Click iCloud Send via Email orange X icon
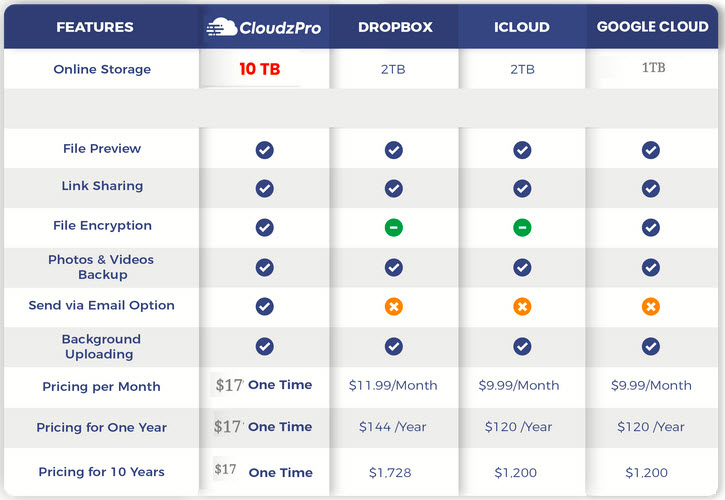Screen dimensions: 725x500 coord(522,306)
